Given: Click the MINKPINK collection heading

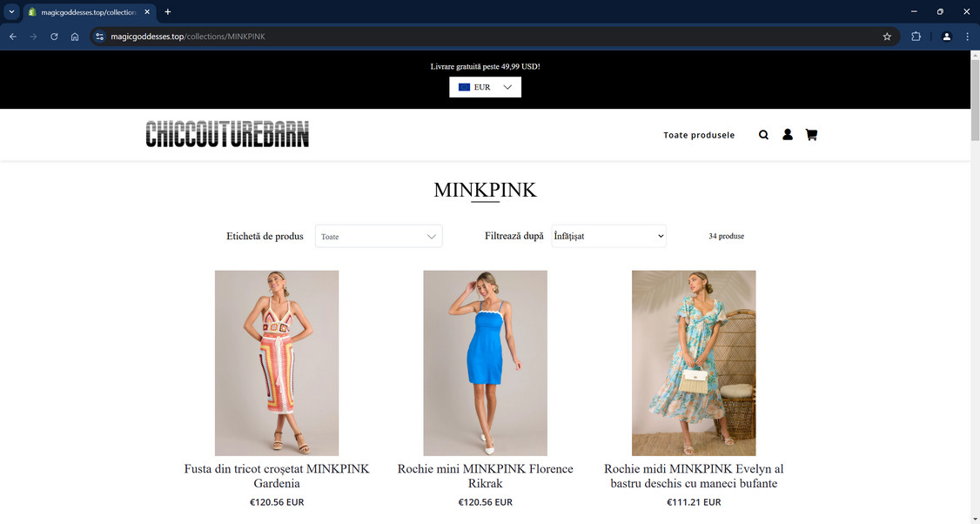Looking at the screenshot, I should click(485, 190).
